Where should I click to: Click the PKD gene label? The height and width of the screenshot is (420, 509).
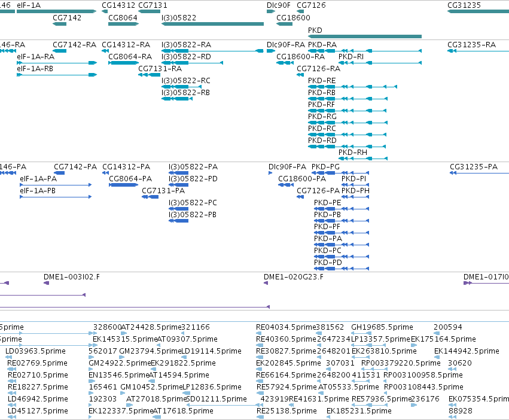click(x=315, y=30)
